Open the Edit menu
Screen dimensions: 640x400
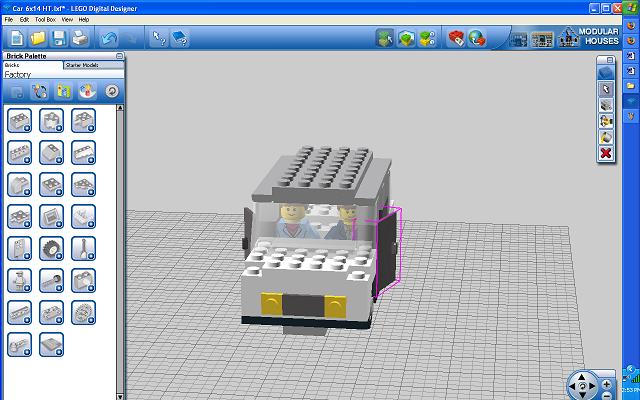[24, 19]
